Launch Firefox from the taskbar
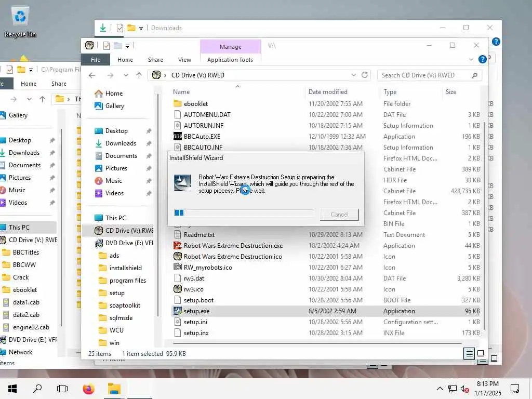The image size is (532, 399). 88,389
